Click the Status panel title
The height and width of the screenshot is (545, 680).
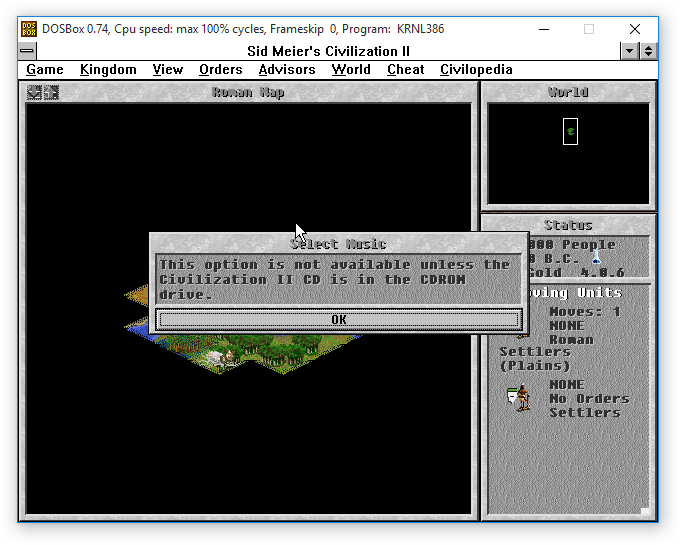click(568, 225)
